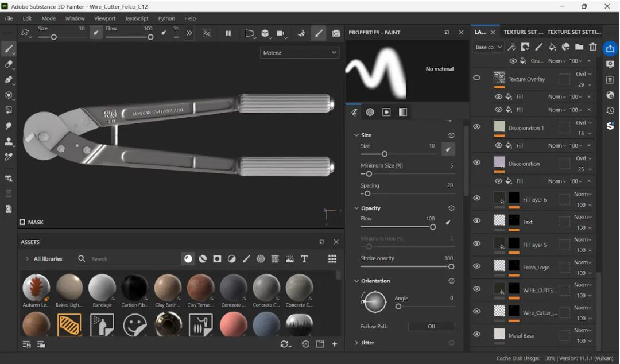Screen dimensions: 620x364
Task: Pause the viewport rendering
Action: (228, 33)
